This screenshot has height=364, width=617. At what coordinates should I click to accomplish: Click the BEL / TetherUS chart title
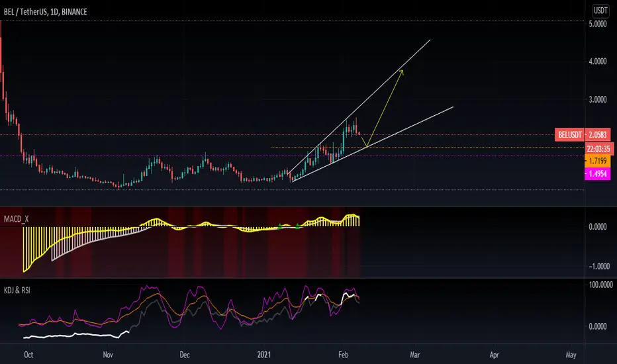45,12
